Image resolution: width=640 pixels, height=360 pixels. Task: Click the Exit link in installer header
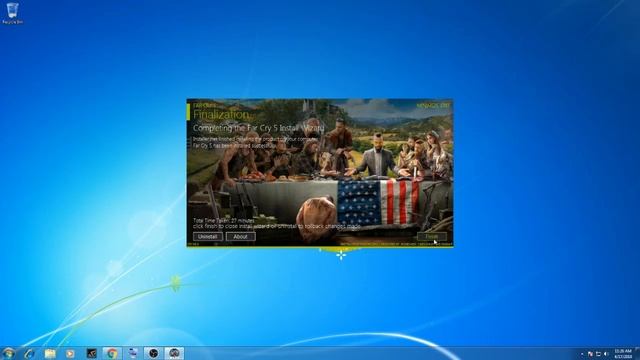pyautogui.click(x=445, y=106)
